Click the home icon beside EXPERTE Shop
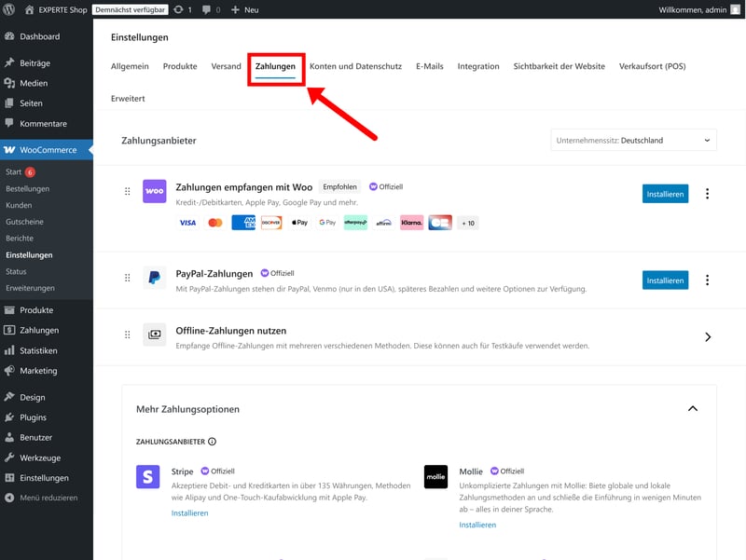 click(30, 9)
